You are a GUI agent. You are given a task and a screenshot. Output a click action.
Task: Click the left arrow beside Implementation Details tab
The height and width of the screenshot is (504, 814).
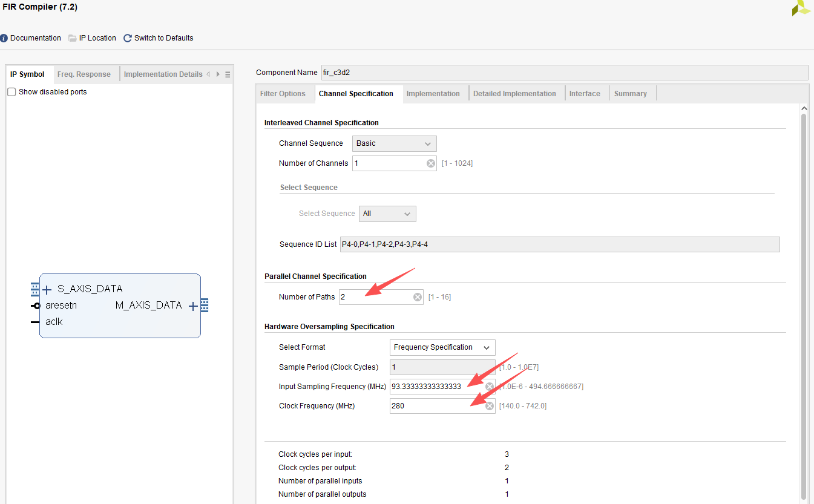(208, 74)
